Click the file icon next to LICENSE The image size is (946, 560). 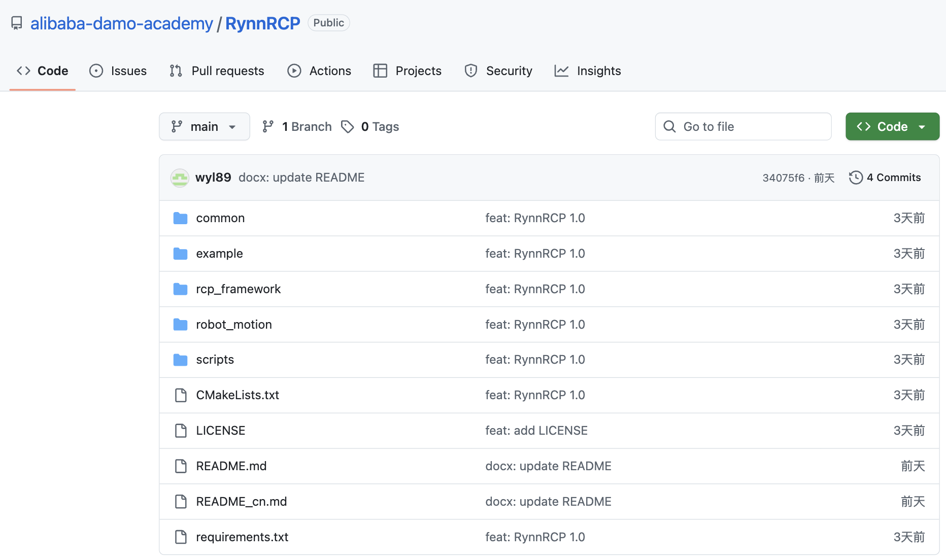tap(181, 431)
